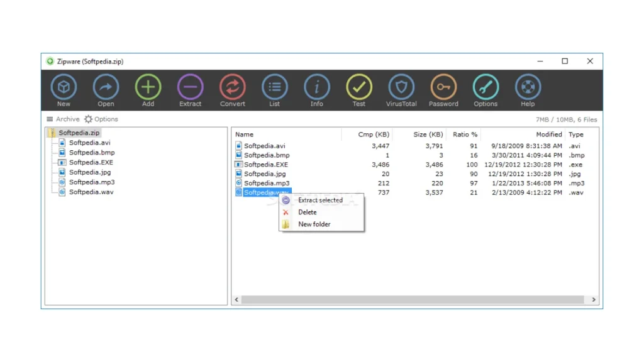This screenshot has height=362, width=644.
Task: Choose Extract selected from context menu
Action: (x=320, y=200)
